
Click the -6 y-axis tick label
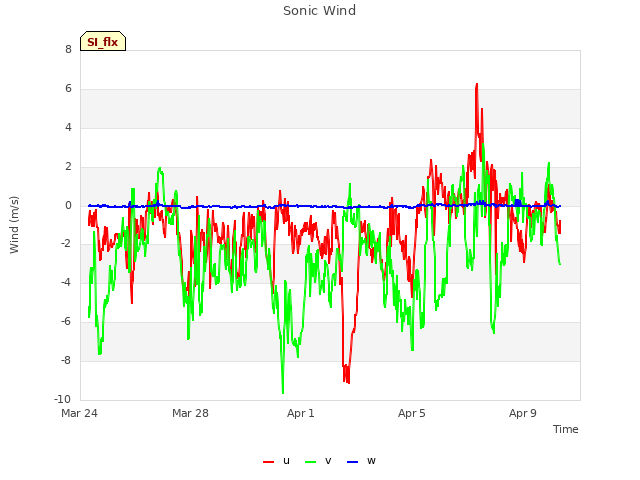(x=66, y=322)
